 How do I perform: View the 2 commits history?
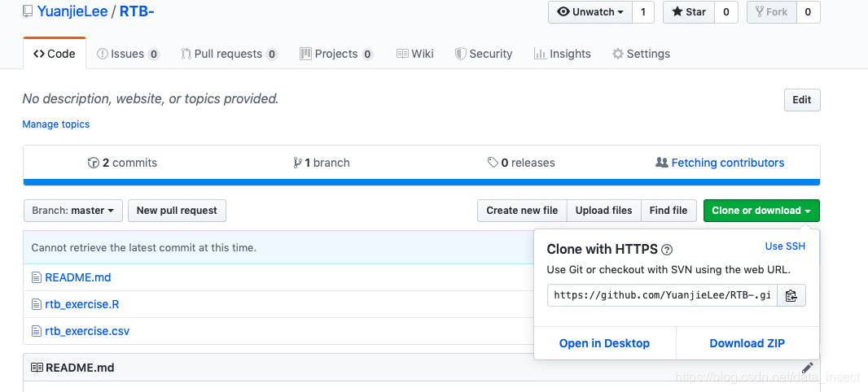pos(122,163)
